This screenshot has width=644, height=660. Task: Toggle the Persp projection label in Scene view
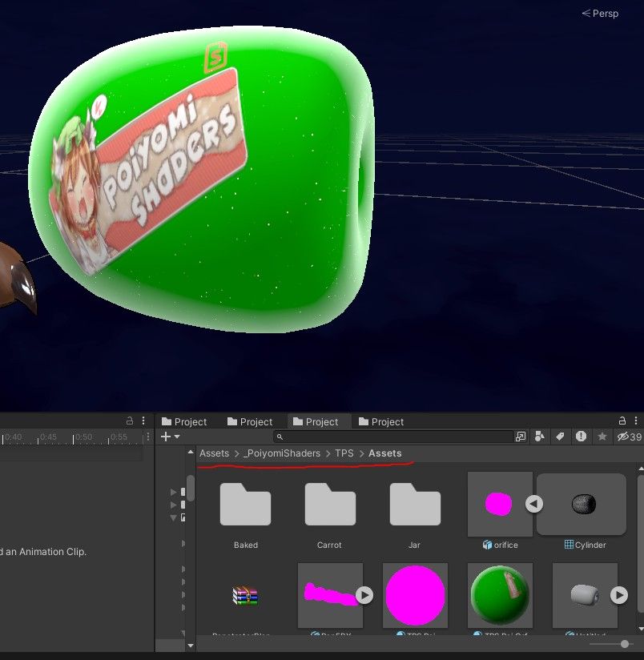pos(600,14)
